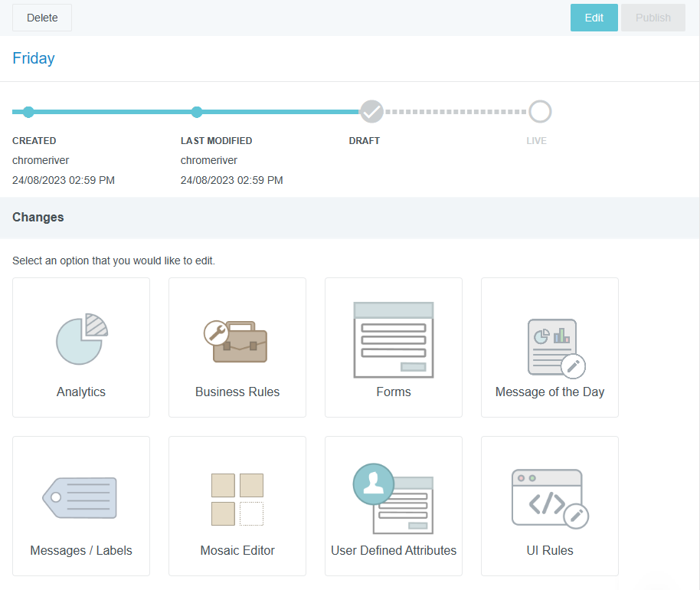Screen dimensions: 700x590
Task: Select the User Defined Attributes icon
Action: coord(393,499)
